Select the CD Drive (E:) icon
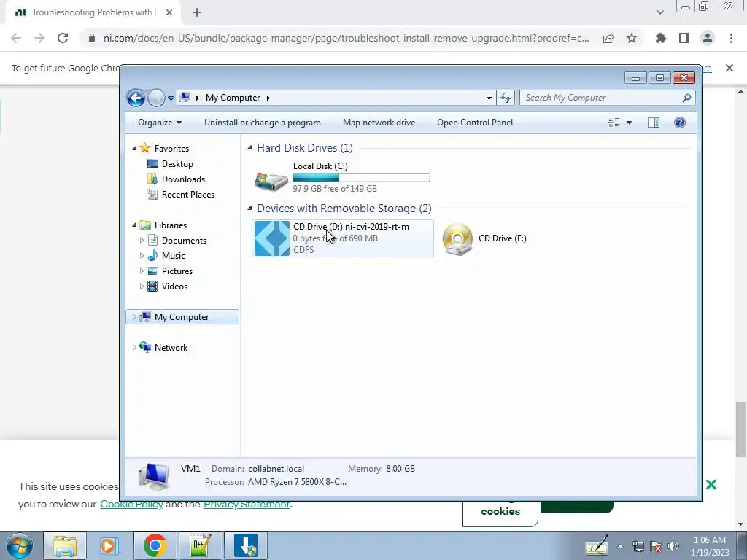The image size is (747, 560). point(457,239)
